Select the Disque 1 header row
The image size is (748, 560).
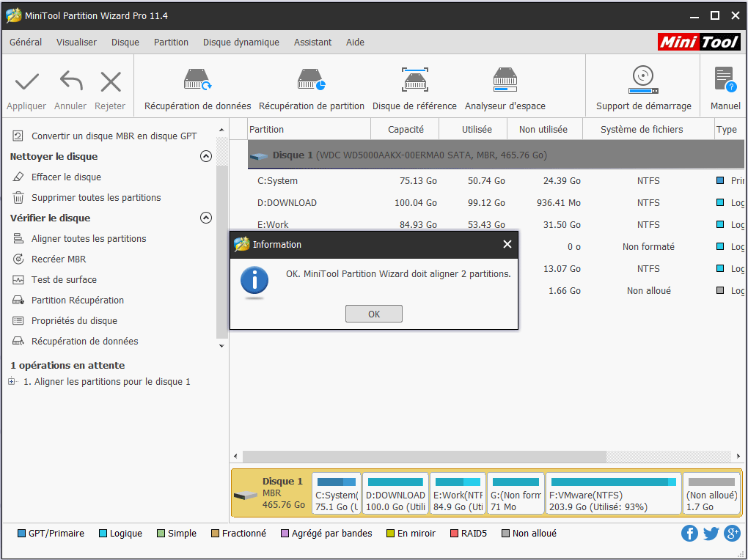click(x=496, y=155)
